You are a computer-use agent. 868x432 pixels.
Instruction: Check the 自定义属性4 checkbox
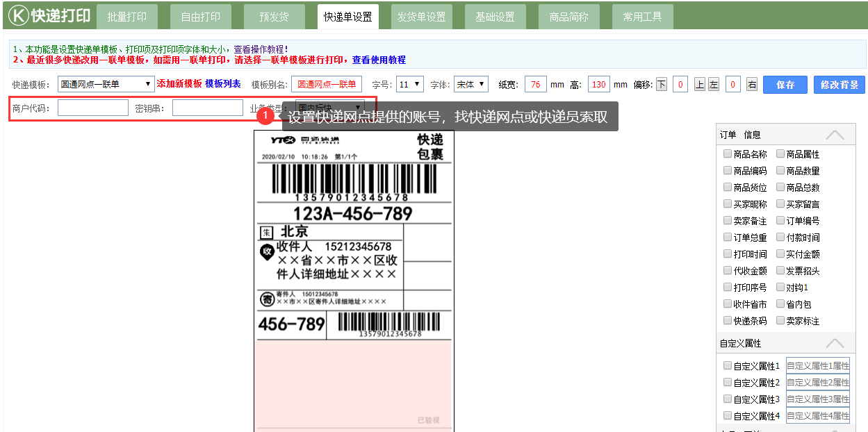727,416
